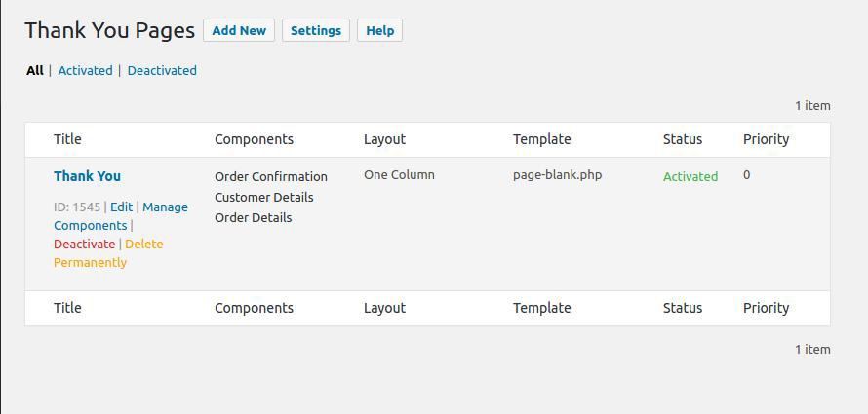Click the top Template column header
Viewport: 868px width, 414px height.
pyautogui.click(x=542, y=139)
